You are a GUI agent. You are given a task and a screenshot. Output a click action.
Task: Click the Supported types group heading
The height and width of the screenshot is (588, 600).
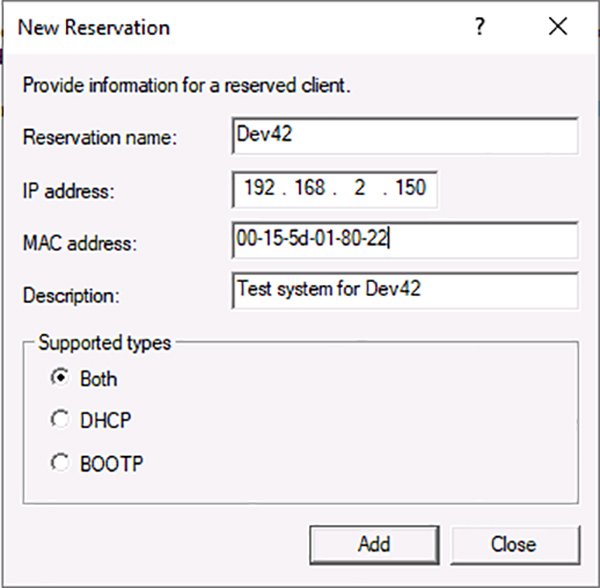(104, 343)
